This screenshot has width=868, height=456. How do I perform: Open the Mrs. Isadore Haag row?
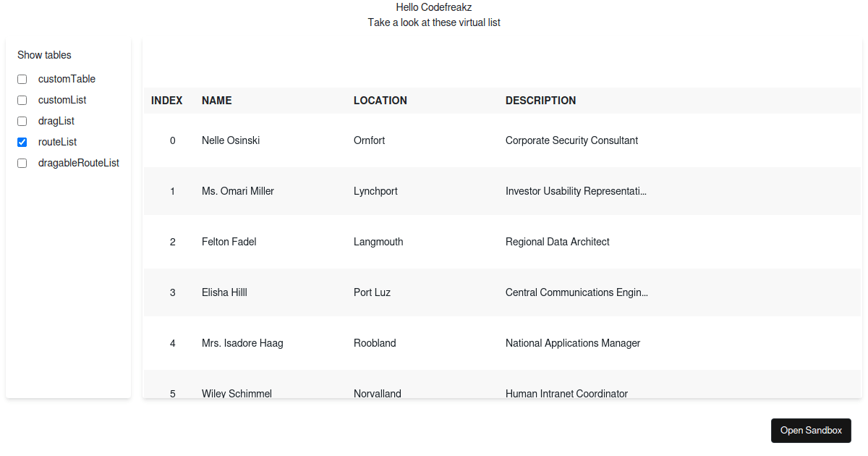tap(242, 343)
